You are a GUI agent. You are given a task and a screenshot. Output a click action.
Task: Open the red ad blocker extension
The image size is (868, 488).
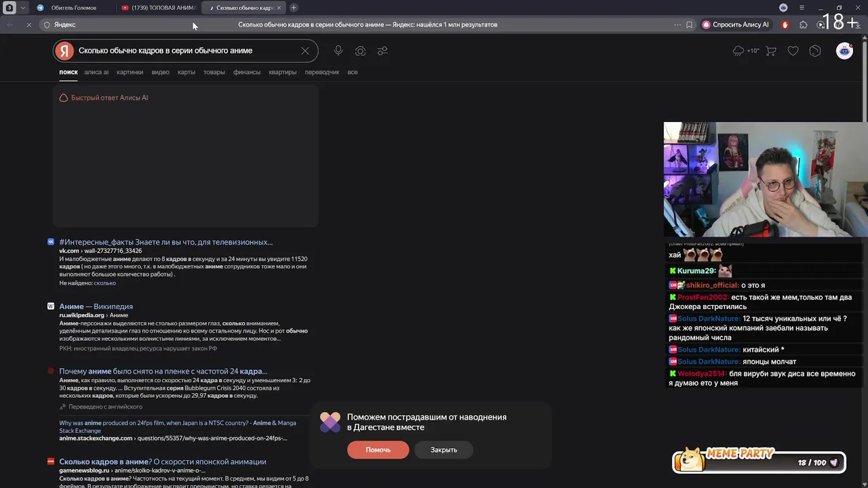click(x=785, y=24)
